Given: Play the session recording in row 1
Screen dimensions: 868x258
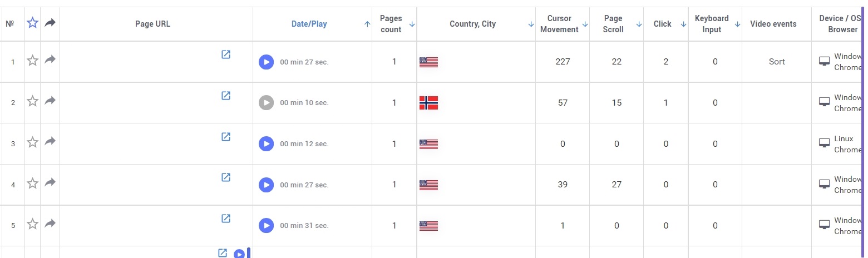Looking at the screenshot, I should [267, 62].
